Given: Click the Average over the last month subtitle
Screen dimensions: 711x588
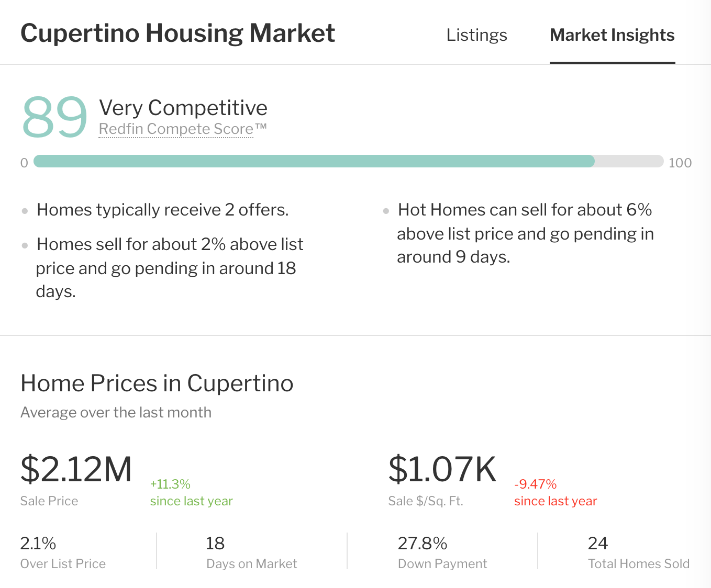Looking at the screenshot, I should (x=116, y=413).
